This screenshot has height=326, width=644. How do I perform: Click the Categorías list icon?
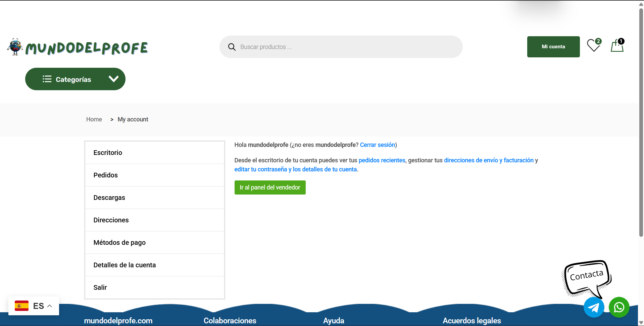tap(47, 79)
